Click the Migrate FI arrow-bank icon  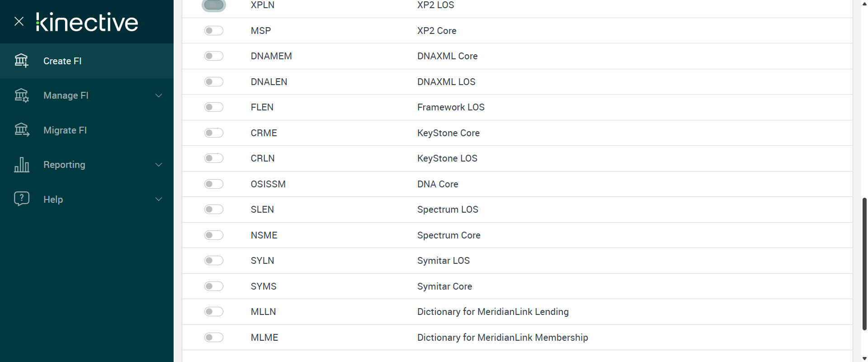pyautogui.click(x=21, y=130)
